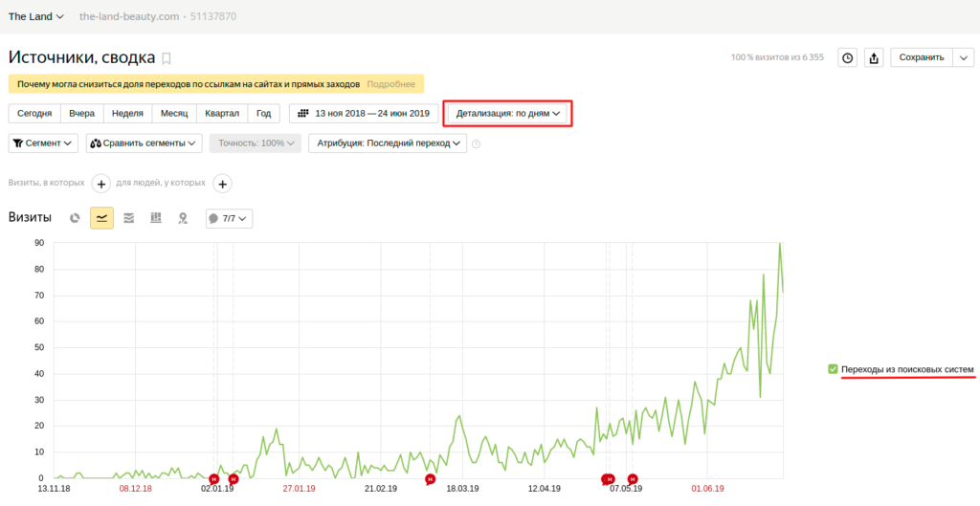980x506 pixels.
Task: Switch to column chart view
Action: (156, 218)
